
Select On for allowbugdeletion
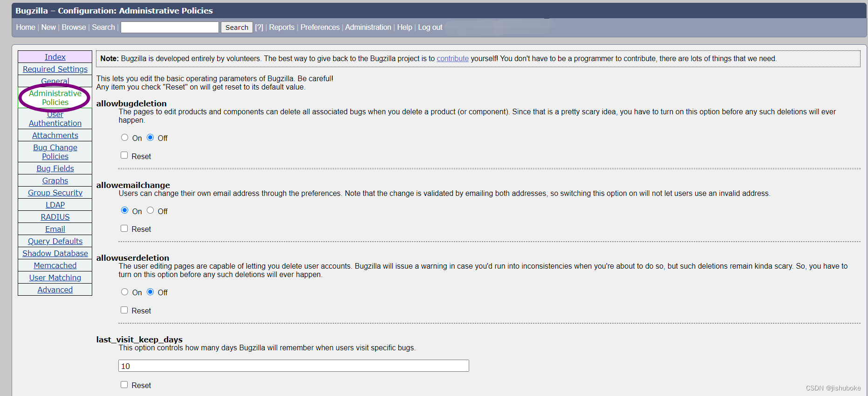(124, 138)
